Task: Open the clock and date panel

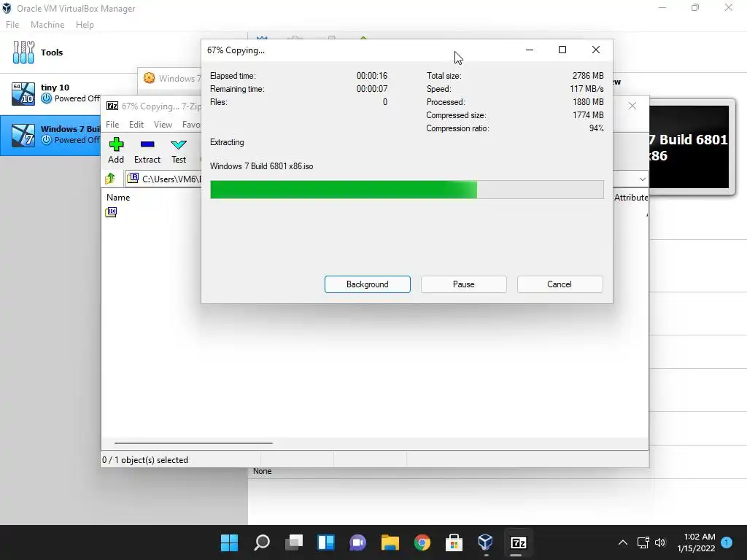Action: [x=696, y=542]
